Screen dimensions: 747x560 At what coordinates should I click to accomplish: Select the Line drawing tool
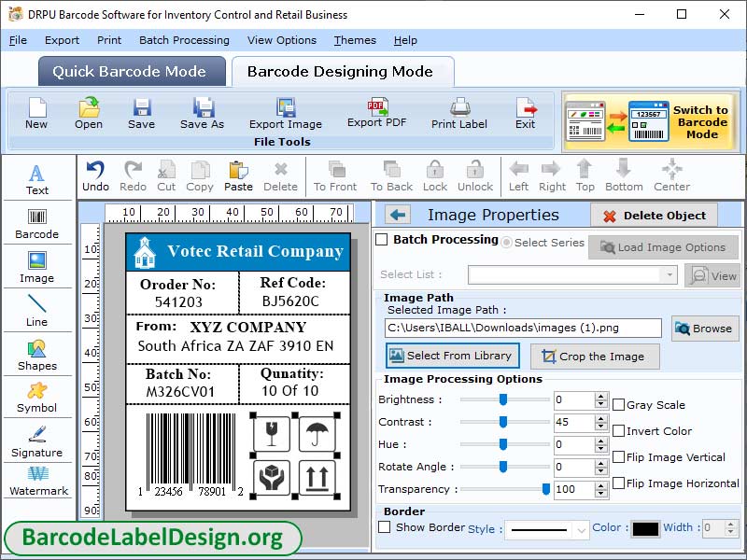click(x=37, y=314)
